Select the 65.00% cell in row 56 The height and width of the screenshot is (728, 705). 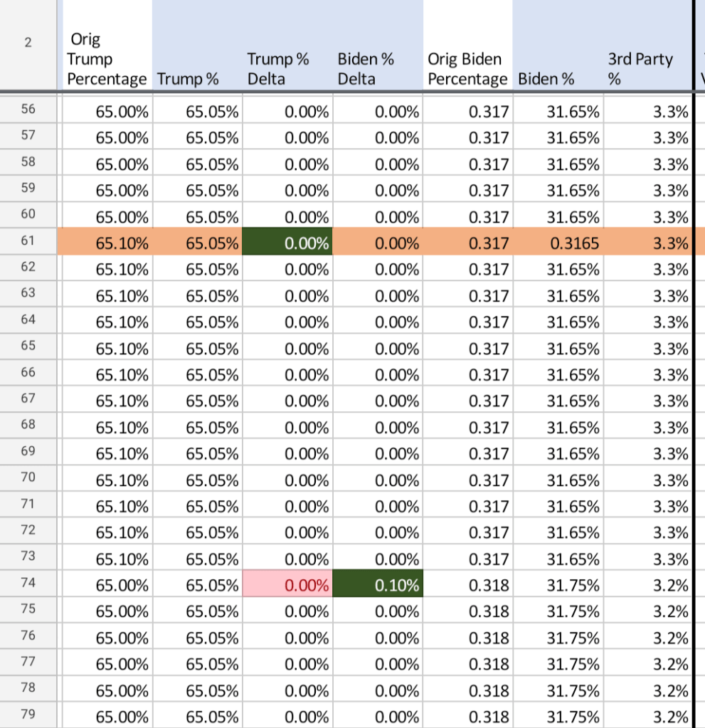coord(107,111)
